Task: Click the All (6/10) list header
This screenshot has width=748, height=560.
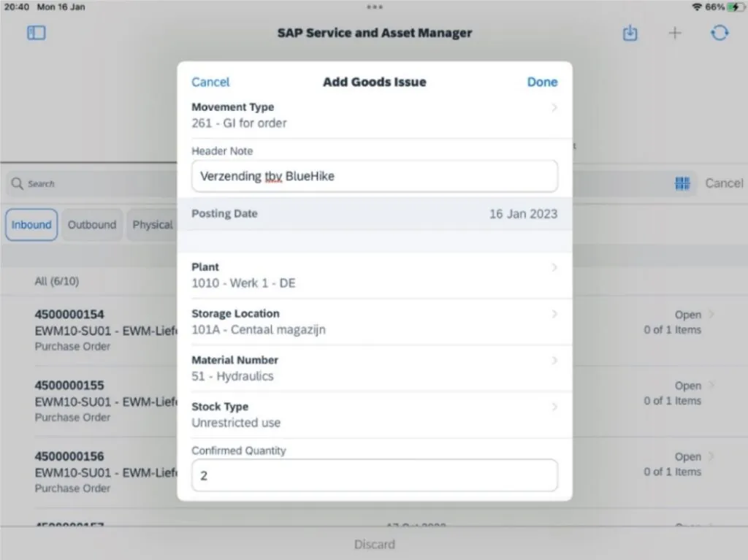Action: point(57,281)
